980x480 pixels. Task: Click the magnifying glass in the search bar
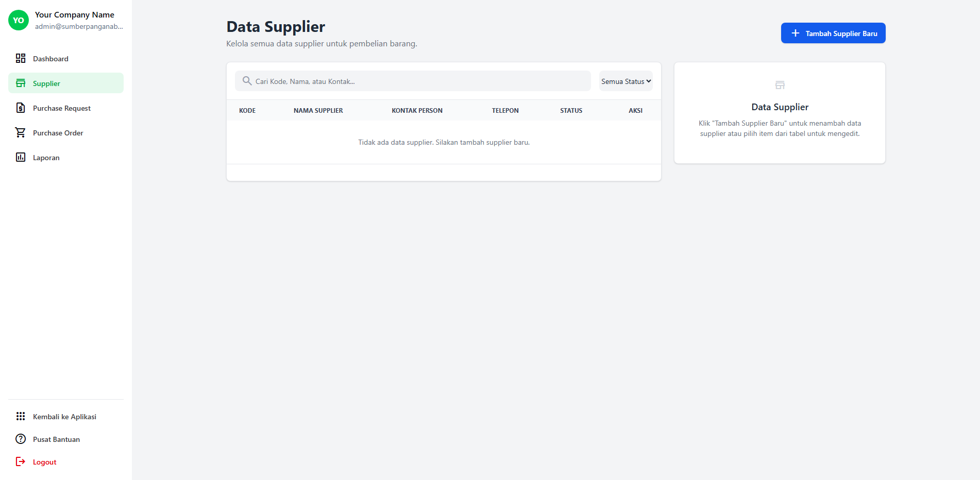coord(247,81)
